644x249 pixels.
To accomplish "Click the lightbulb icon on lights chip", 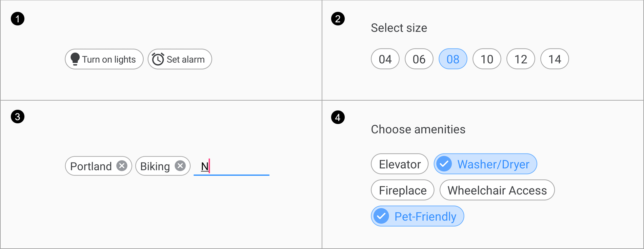I will [75, 59].
